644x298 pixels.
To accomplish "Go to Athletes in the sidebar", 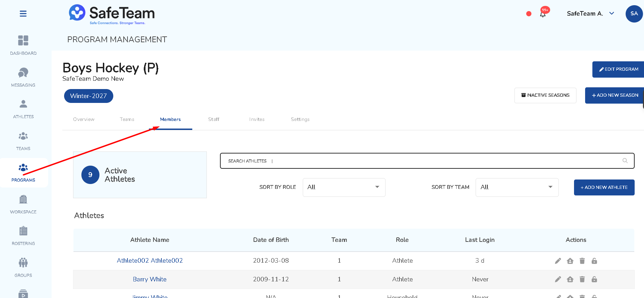I will click(x=23, y=109).
